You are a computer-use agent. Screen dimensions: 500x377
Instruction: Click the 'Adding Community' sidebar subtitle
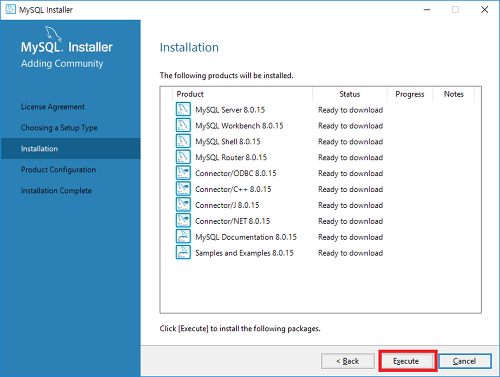tap(62, 64)
